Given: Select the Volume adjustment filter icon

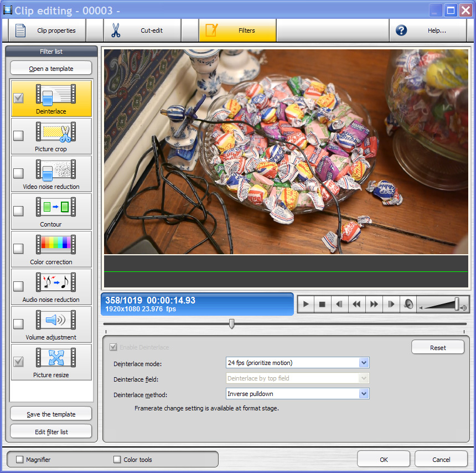Looking at the screenshot, I should click(x=56, y=320).
